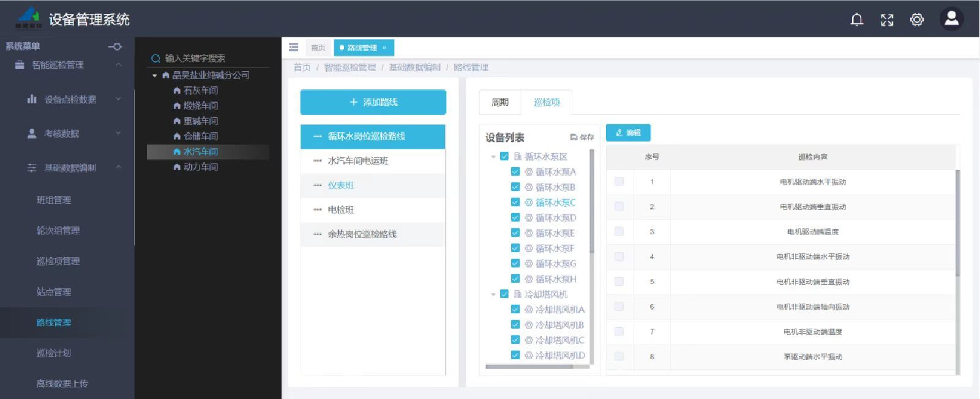The height and width of the screenshot is (399, 980).
Task: Select checkbox for 电机驱动端水平振动 row
Action: point(619,182)
